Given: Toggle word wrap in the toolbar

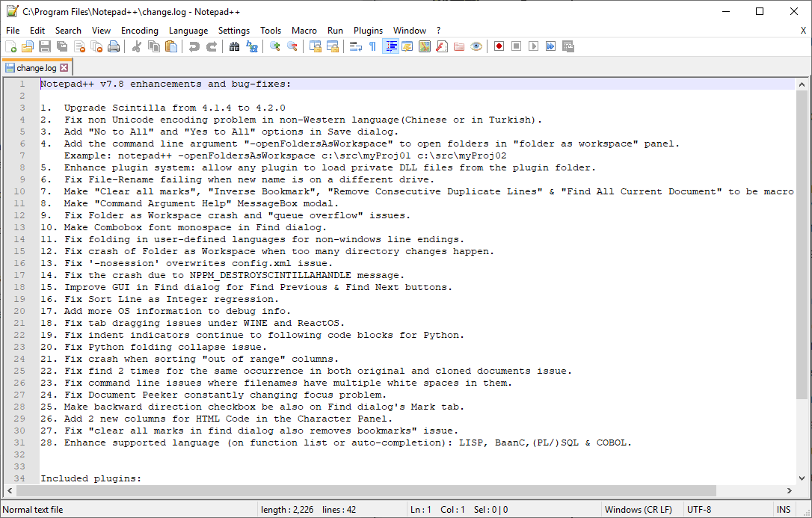Looking at the screenshot, I should (355, 46).
